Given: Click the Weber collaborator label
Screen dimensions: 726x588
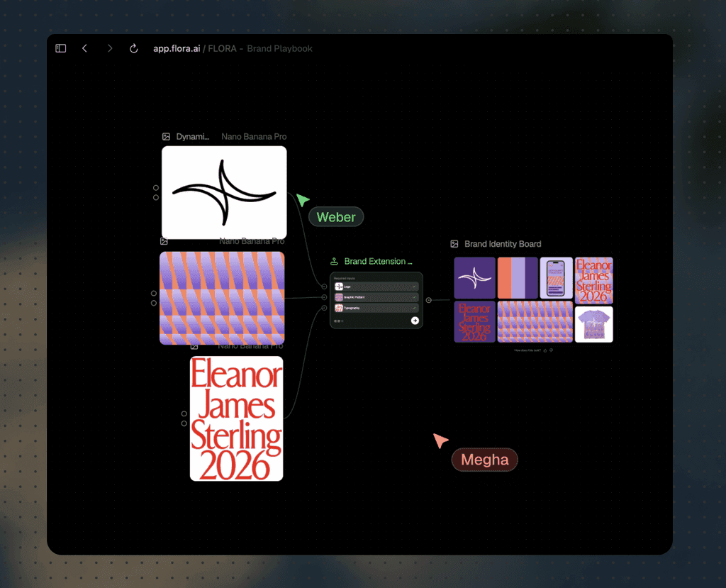Looking at the screenshot, I should [x=336, y=217].
